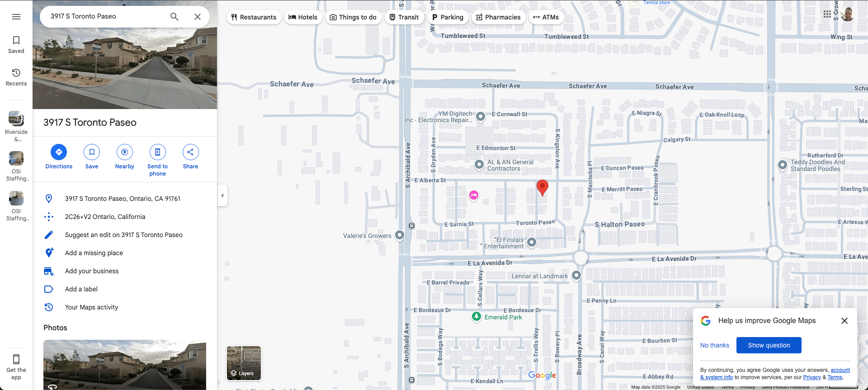Click Add a missing place

94,253
